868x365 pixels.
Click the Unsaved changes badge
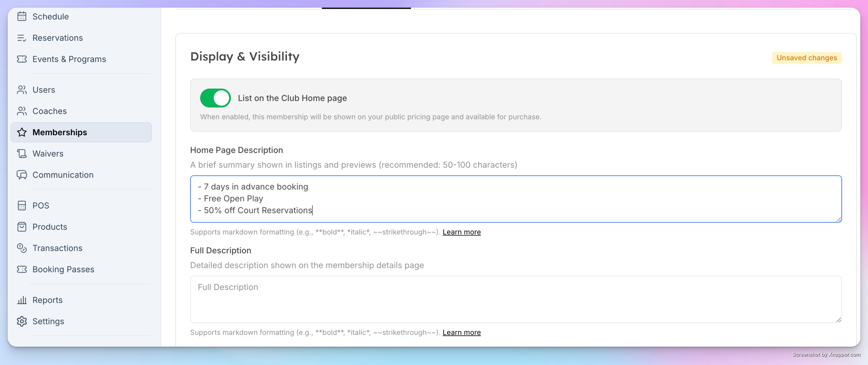pos(806,58)
